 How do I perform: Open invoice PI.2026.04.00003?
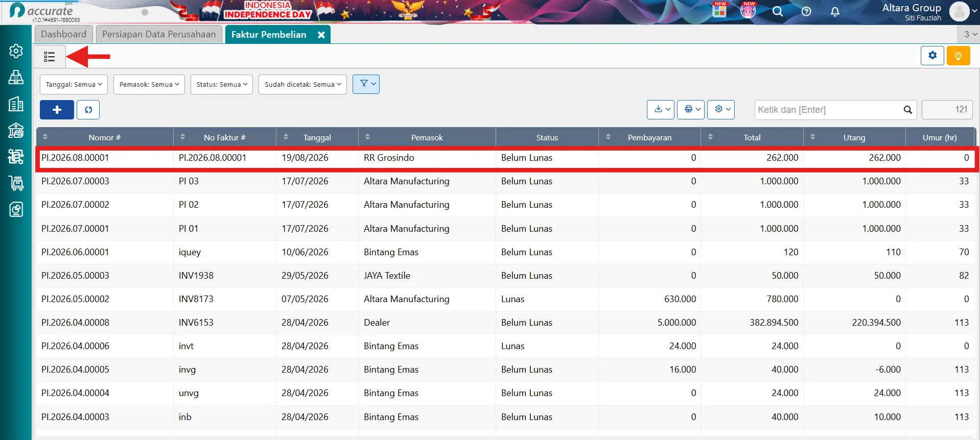click(505, 417)
